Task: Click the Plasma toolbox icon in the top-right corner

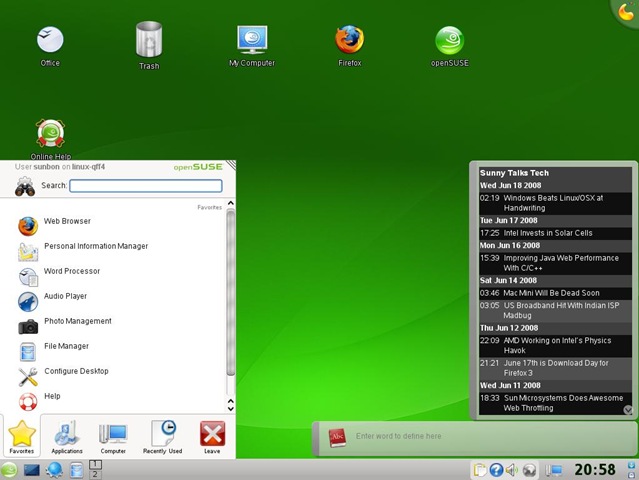Action: click(626, 11)
